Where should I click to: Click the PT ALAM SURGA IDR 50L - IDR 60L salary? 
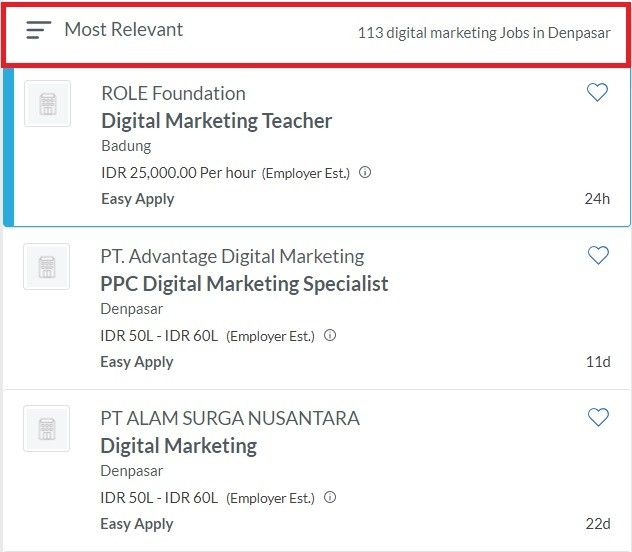click(159, 498)
